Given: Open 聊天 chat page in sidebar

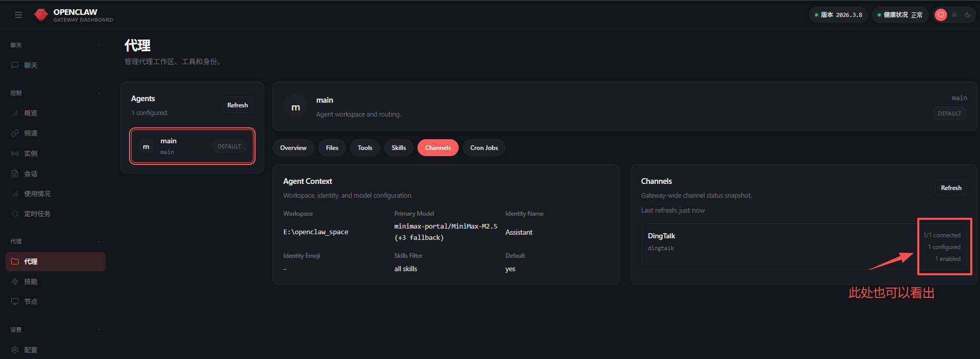Looking at the screenshot, I should (x=55, y=65).
